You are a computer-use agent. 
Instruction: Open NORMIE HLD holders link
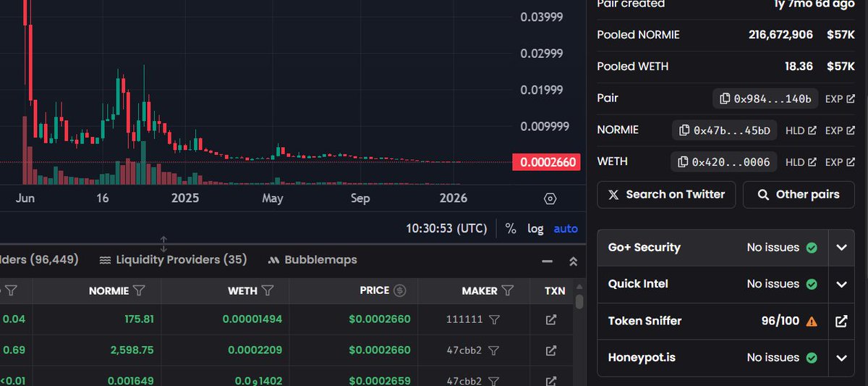(801, 130)
